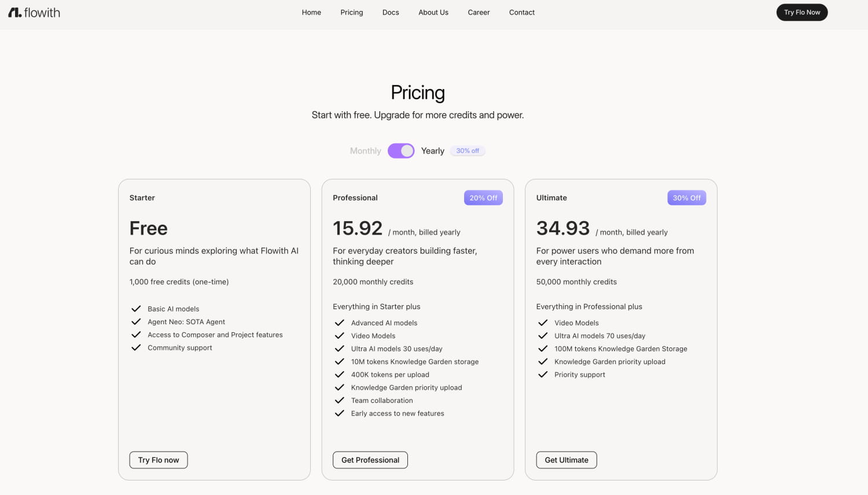The height and width of the screenshot is (495, 868).
Task: Click the Get Professional button
Action: click(370, 460)
